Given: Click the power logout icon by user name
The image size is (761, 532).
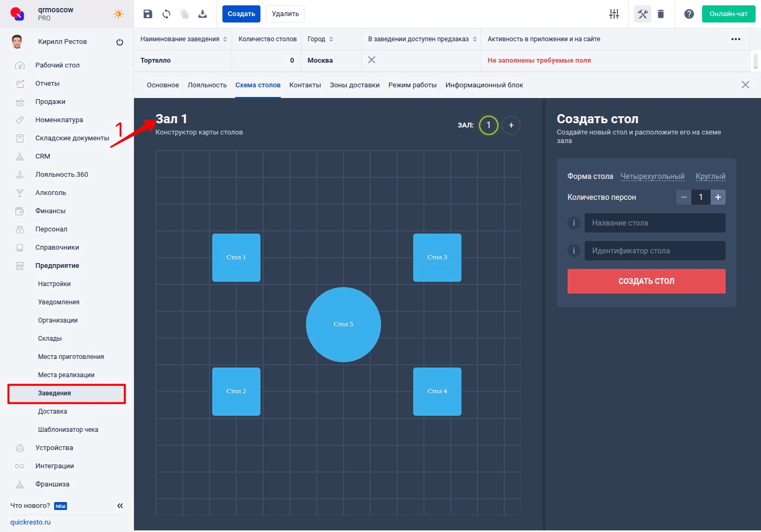Looking at the screenshot, I should pos(120,42).
